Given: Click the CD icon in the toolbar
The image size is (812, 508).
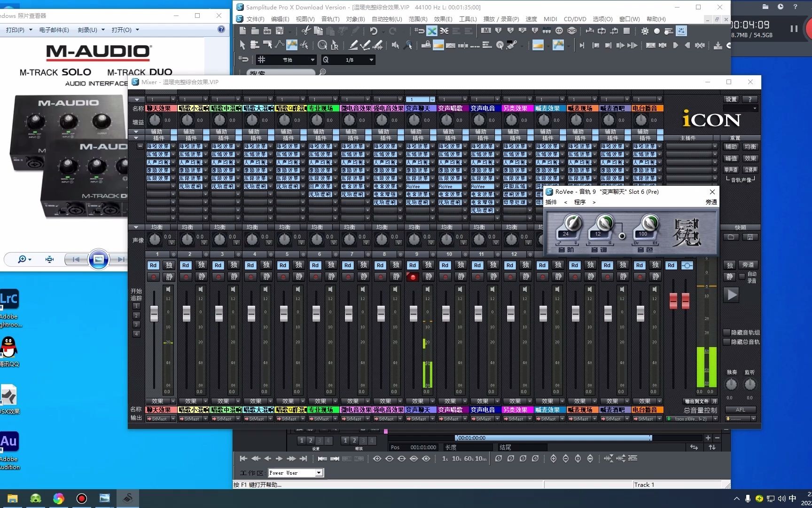Looking at the screenshot, I should (559, 31).
